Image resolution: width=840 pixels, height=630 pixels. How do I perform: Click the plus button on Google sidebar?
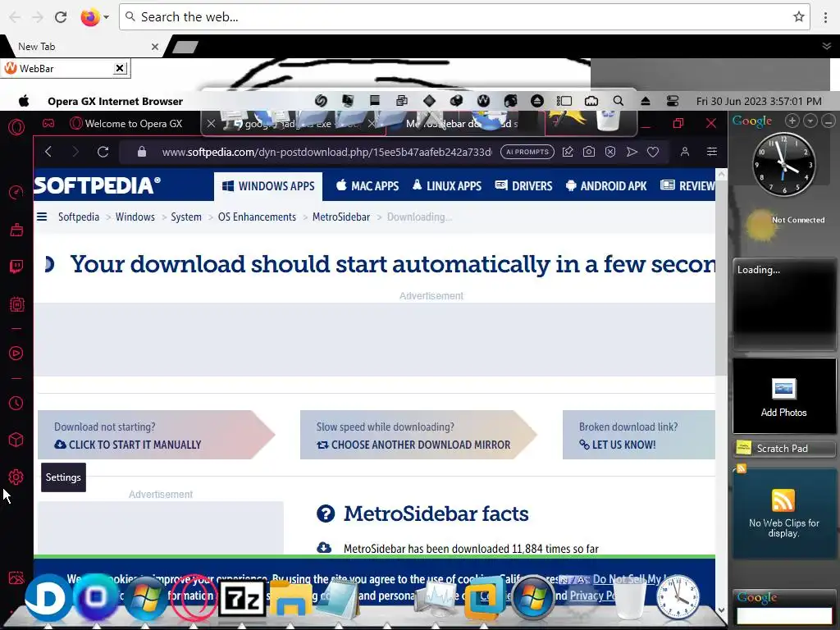pos(792,121)
